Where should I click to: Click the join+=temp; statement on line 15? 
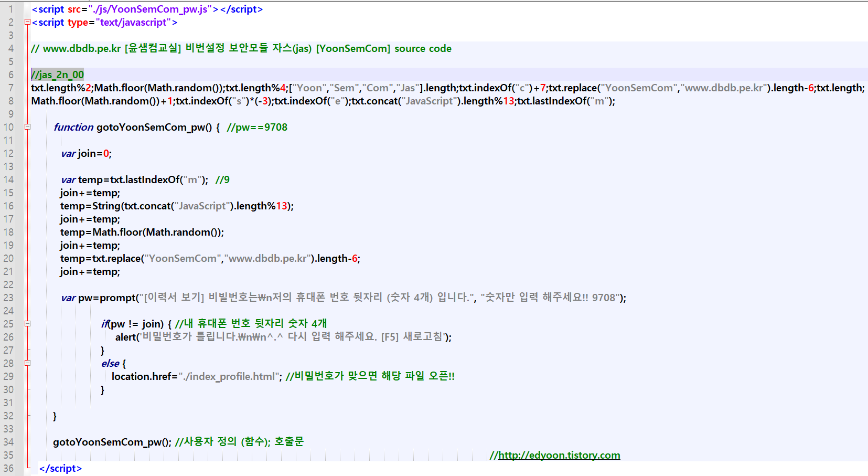click(90, 193)
